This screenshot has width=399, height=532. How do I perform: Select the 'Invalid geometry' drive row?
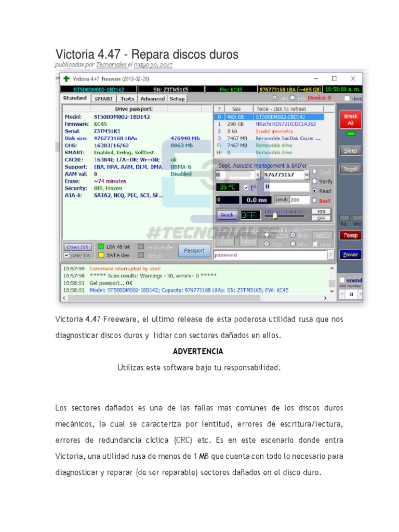click(x=269, y=131)
